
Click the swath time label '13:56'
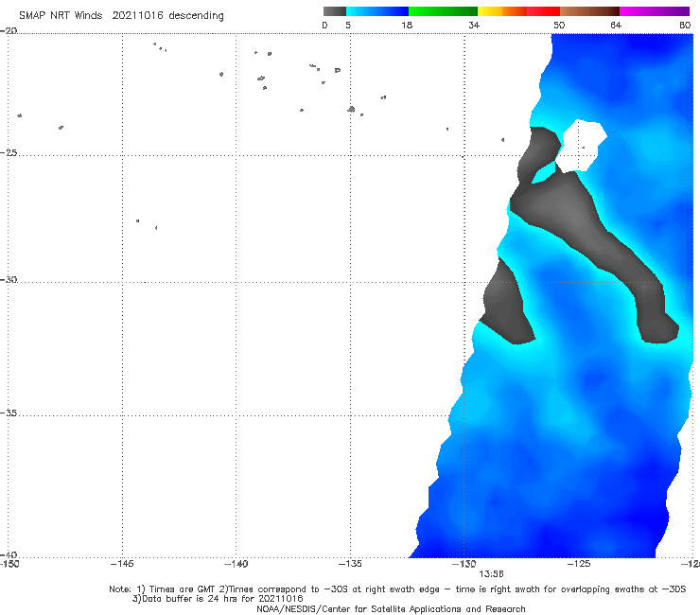[491, 574]
